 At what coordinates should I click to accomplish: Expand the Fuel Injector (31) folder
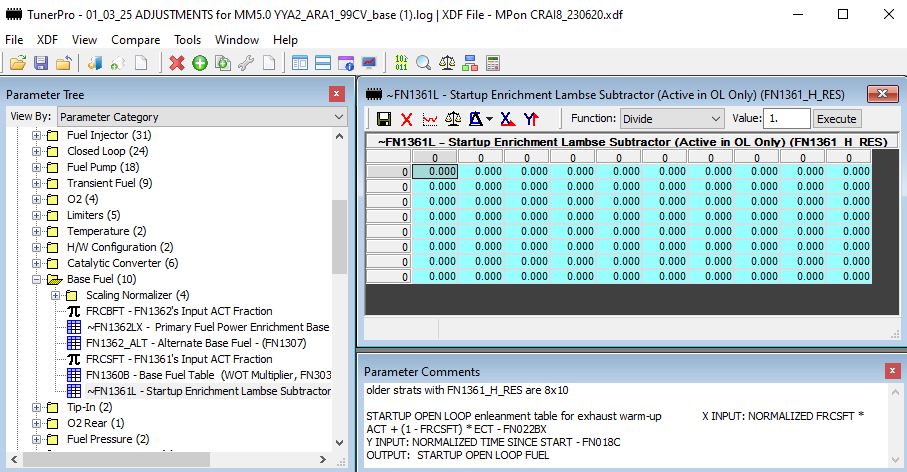(37, 135)
